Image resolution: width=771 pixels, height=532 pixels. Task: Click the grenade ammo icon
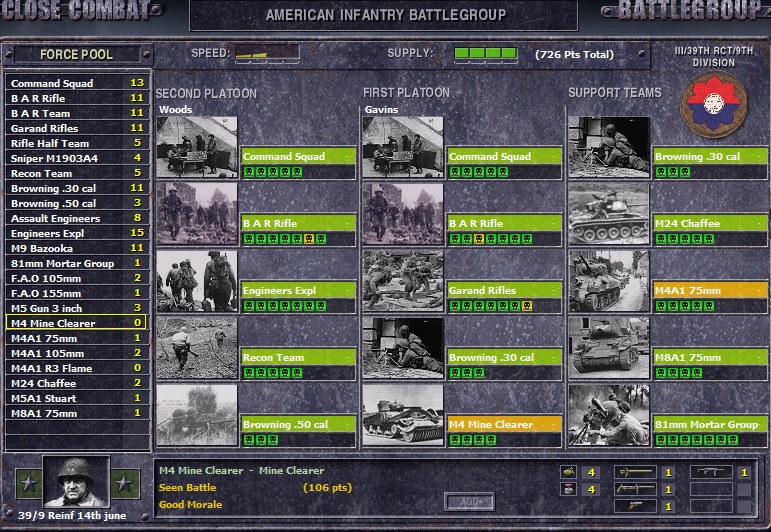click(x=568, y=472)
